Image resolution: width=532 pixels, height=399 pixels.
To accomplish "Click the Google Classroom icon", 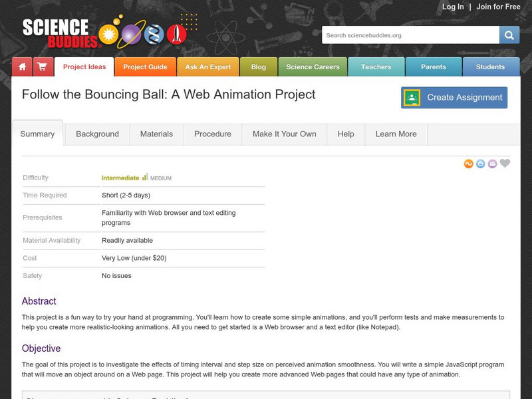I will point(412,98).
